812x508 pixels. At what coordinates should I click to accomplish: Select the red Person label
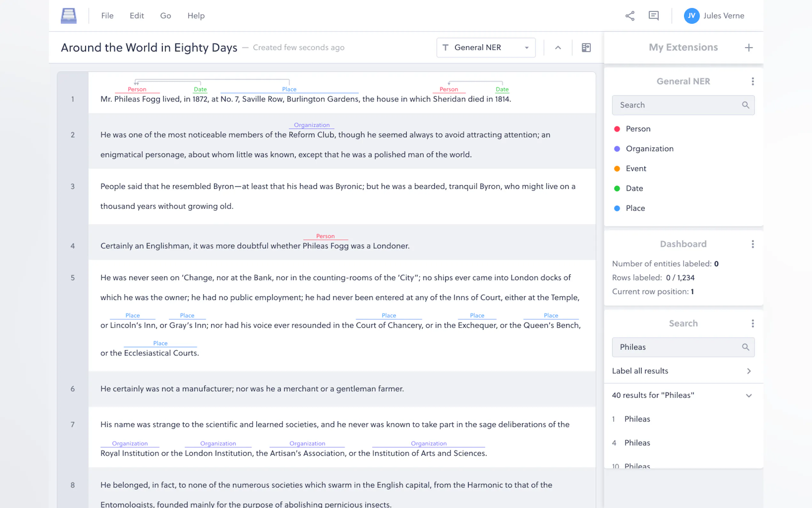point(638,129)
